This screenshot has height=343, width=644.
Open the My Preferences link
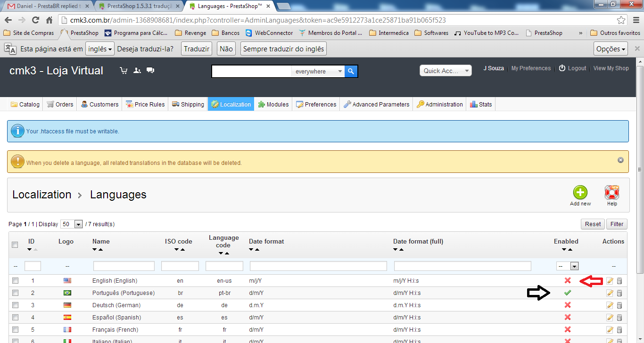tap(531, 68)
